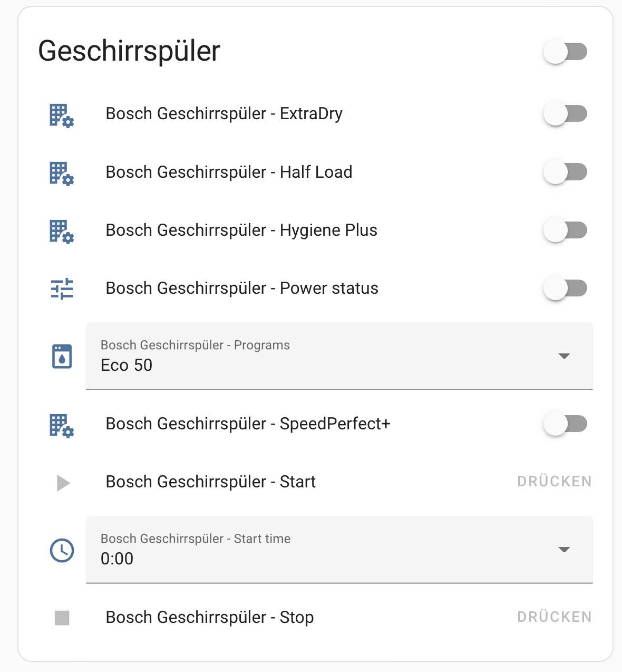This screenshot has height=672, width=622.
Task: Enable the Hygiene Plus switch
Action: pyautogui.click(x=565, y=231)
